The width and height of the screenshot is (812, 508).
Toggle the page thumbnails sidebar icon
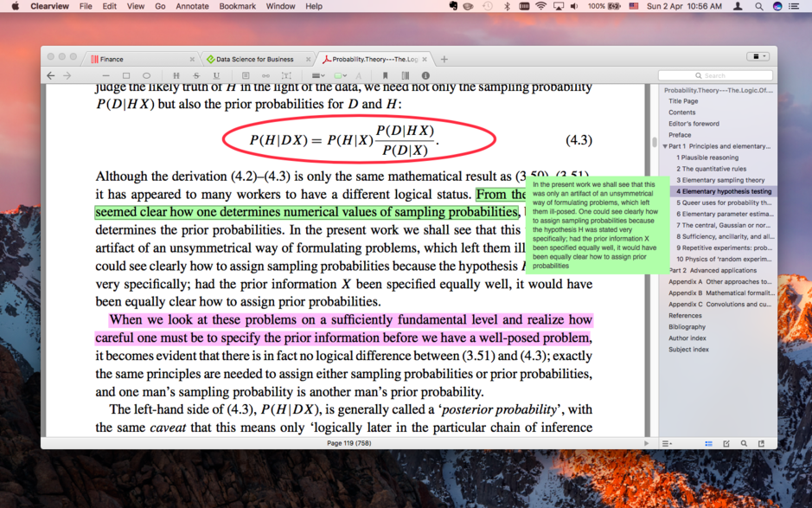pyautogui.click(x=406, y=75)
